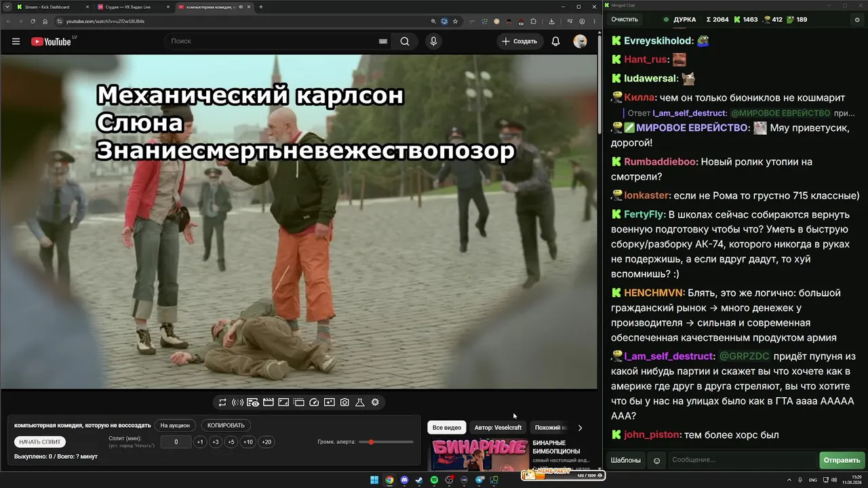This screenshot has width=868, height=488.
Task: Open the Шаблоны templates button
Action: pyautogui.click(x=626, y=460)
